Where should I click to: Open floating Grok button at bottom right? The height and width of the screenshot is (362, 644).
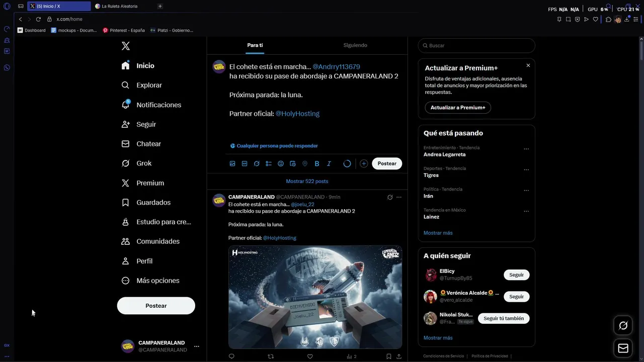pos(623,326)
